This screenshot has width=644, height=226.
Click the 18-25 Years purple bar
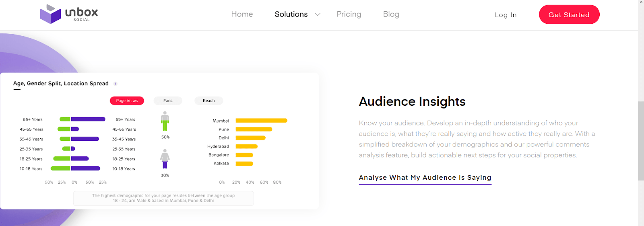click(x=80, y=158)
